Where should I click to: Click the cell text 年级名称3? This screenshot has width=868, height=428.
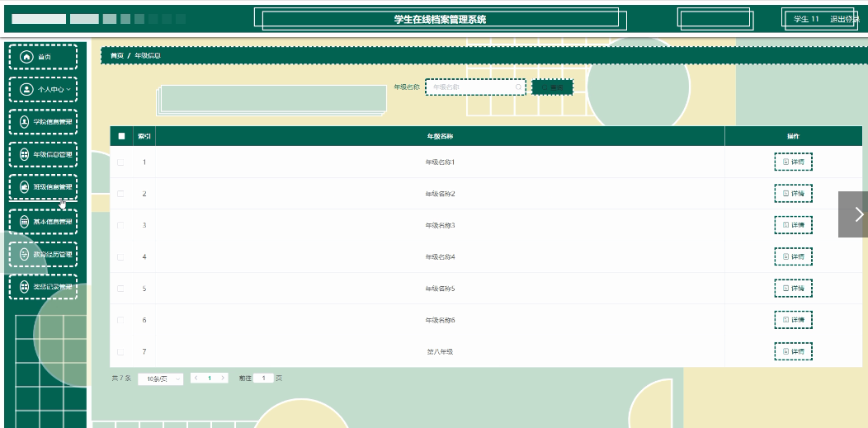440,225
